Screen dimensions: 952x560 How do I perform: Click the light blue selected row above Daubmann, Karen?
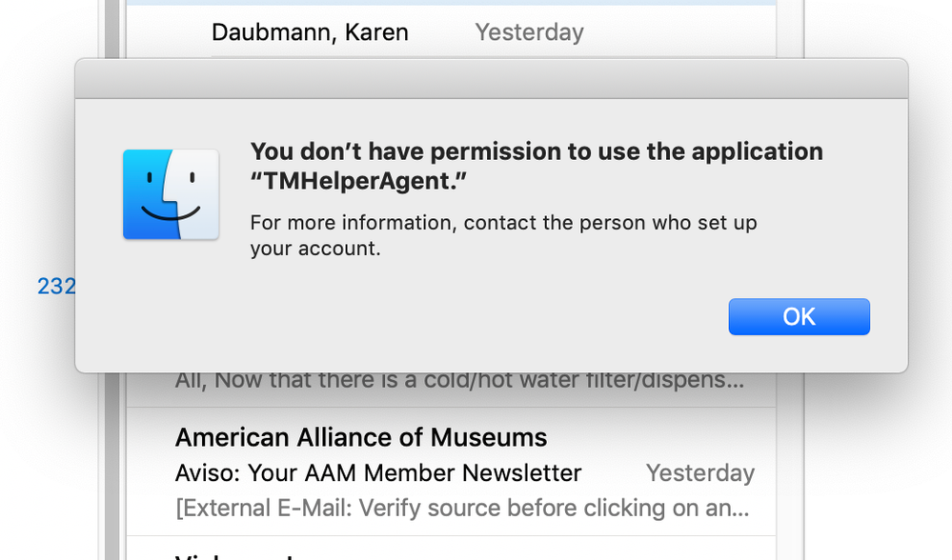(451, 3)
